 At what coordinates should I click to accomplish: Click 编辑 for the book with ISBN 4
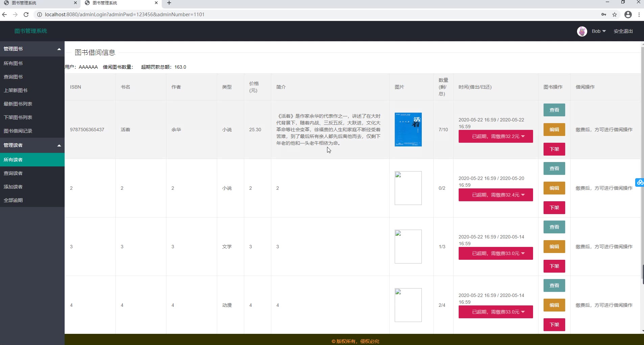click(x=554, y=305)
